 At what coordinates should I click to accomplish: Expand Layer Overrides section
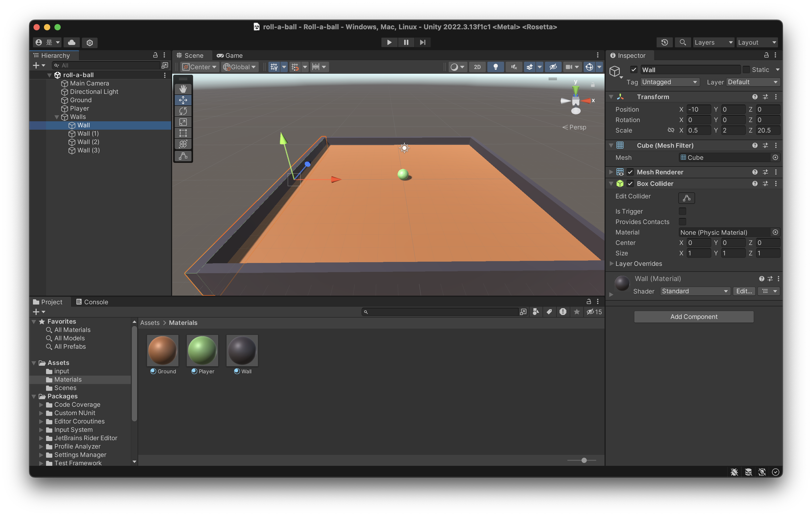tap(611, 264)
